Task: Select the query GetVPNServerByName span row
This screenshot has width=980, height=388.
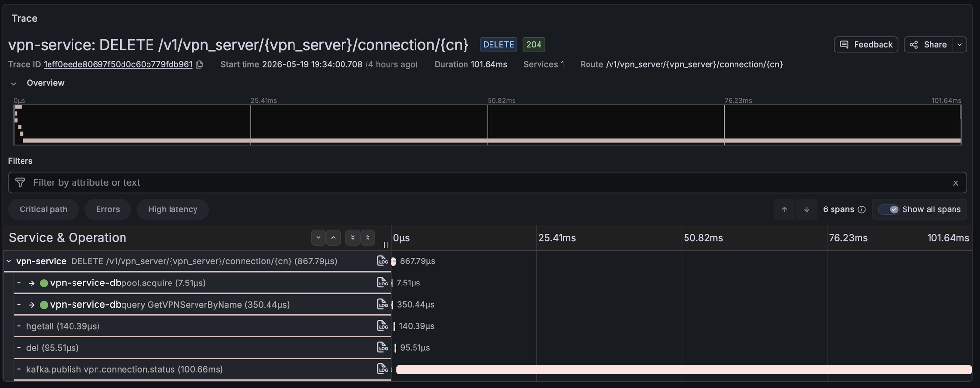Action: coord(202,305)
